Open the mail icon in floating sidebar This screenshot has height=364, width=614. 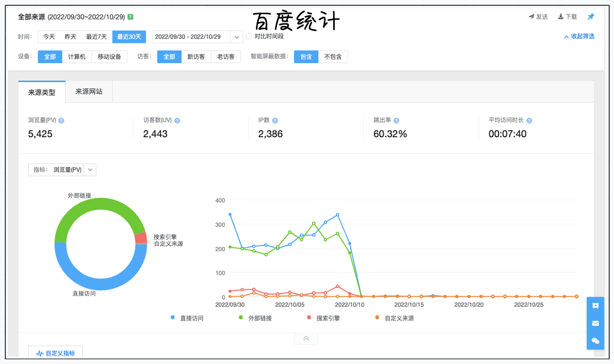click(x=595, y=324)
